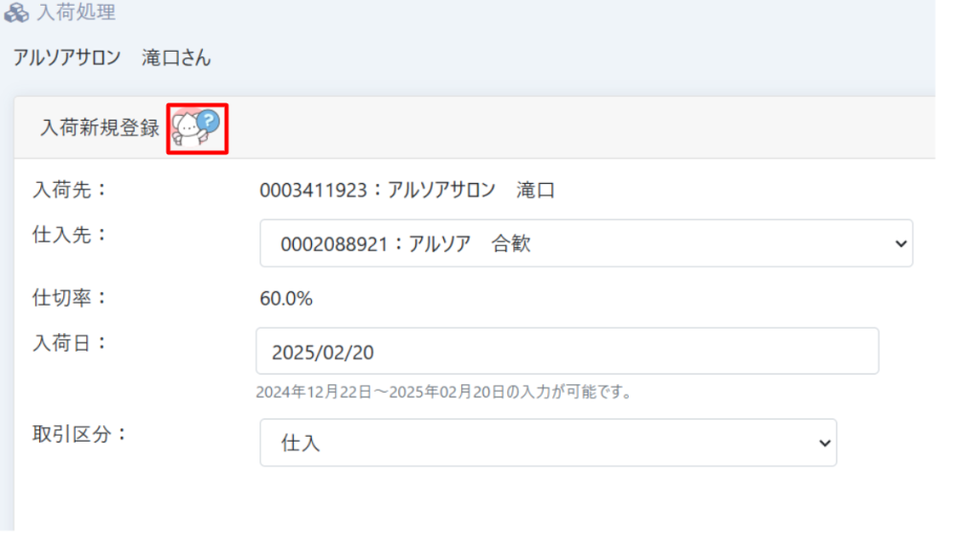This screenshot has width=980, height=545.
Task: Click the 仕入先 field label
Action: [71, 235]
